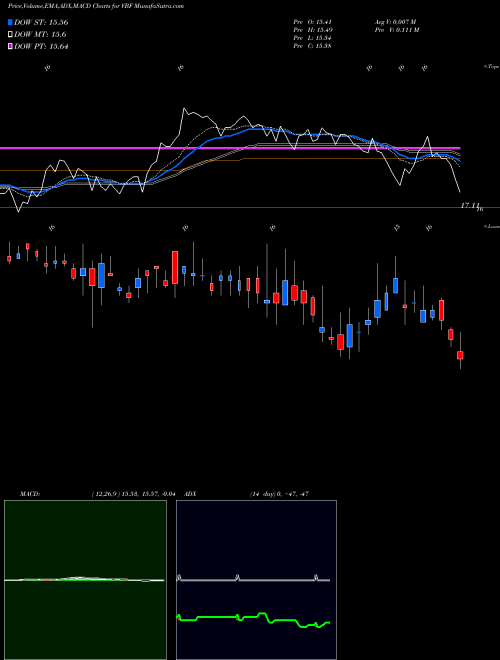This screenshot has height=660, width=500.
Task: Click the chart title mentioning MunafaSutra.com
Action: [96, 6]
